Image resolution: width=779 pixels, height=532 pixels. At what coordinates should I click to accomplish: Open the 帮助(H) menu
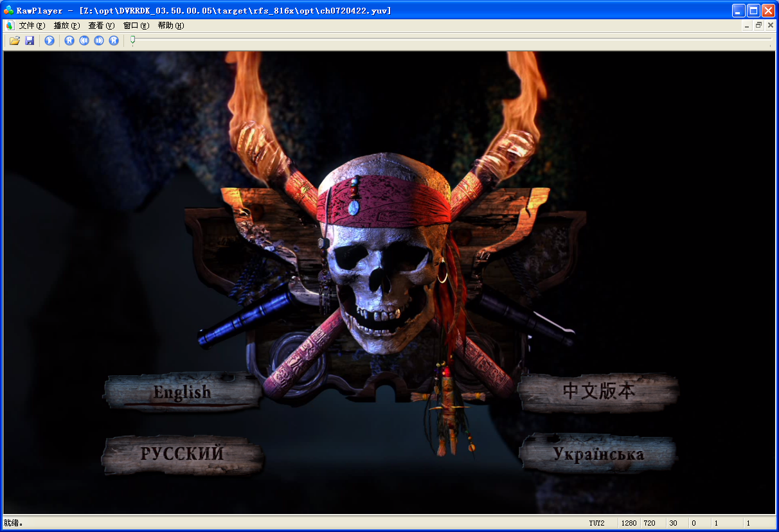(171, 26)
